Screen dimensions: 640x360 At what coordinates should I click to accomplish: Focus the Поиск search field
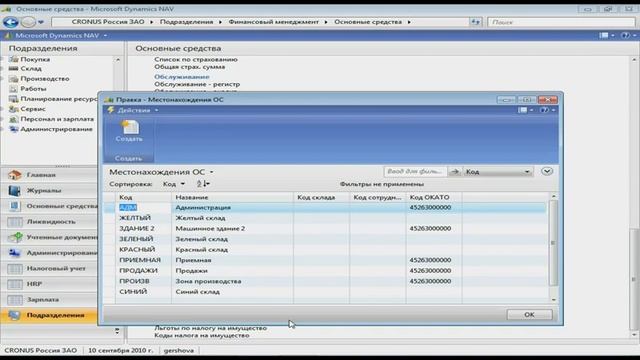[x=561, y=22]
